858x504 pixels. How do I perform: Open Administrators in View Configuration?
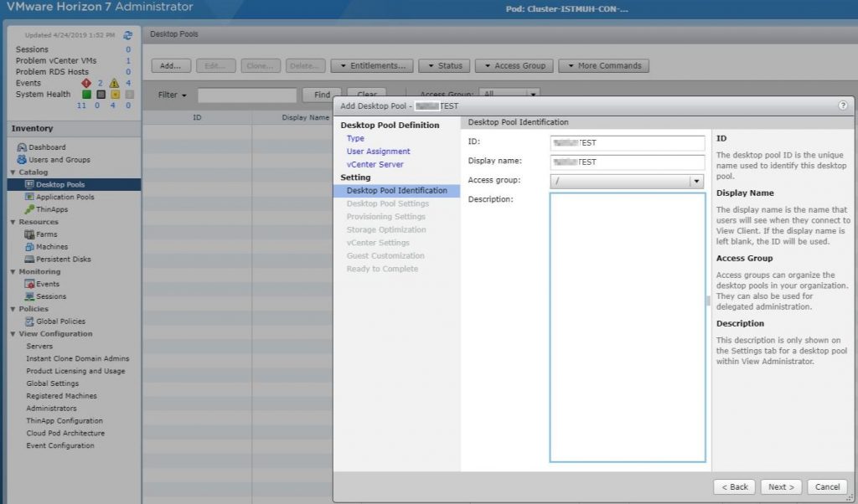[x=51, y=409]
